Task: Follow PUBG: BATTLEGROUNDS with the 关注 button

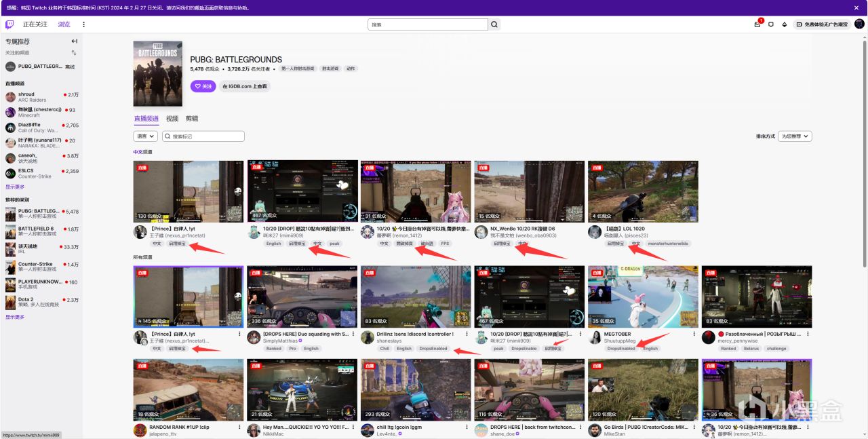Action: click(203, 86)
